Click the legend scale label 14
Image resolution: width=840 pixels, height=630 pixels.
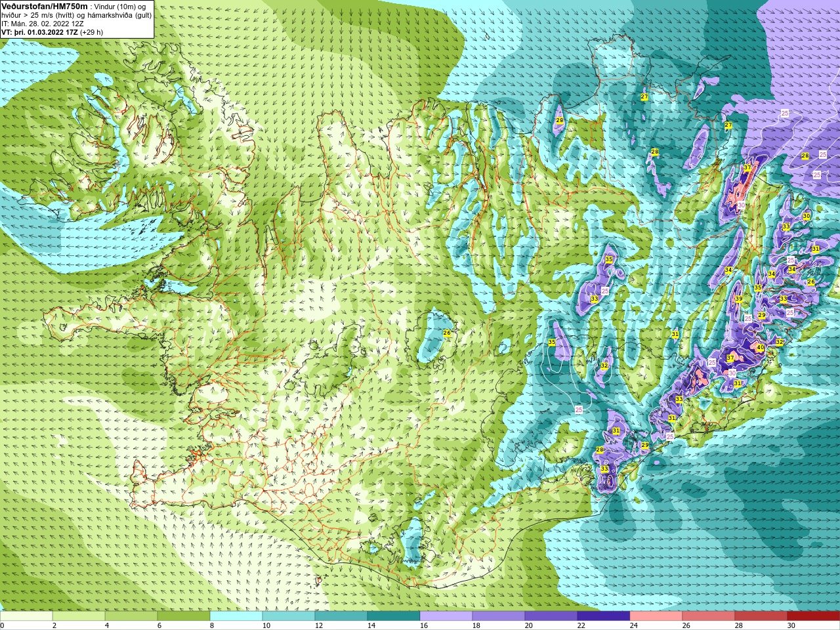pos(371,625)
